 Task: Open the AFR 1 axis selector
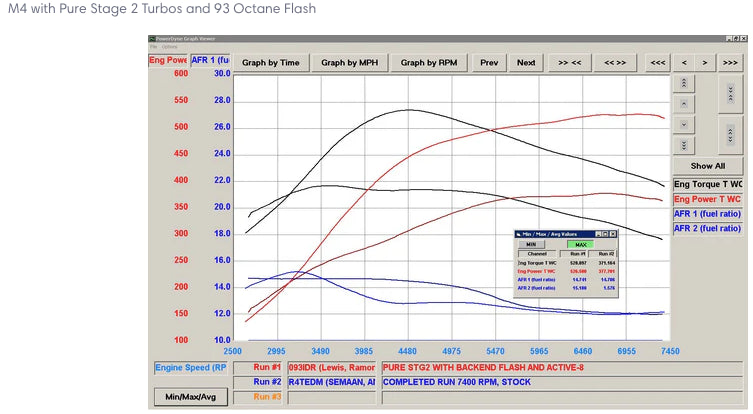click(210, 60)
